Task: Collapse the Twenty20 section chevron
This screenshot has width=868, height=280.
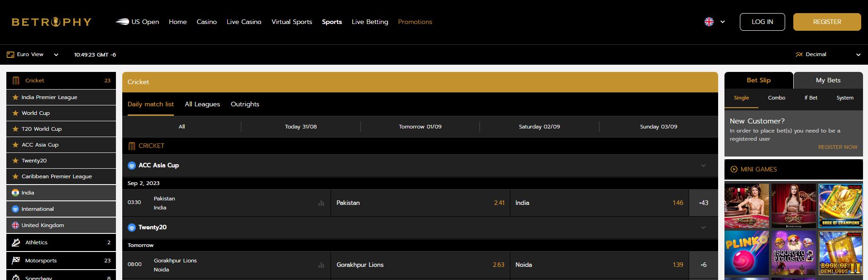Action: (703, 228)
